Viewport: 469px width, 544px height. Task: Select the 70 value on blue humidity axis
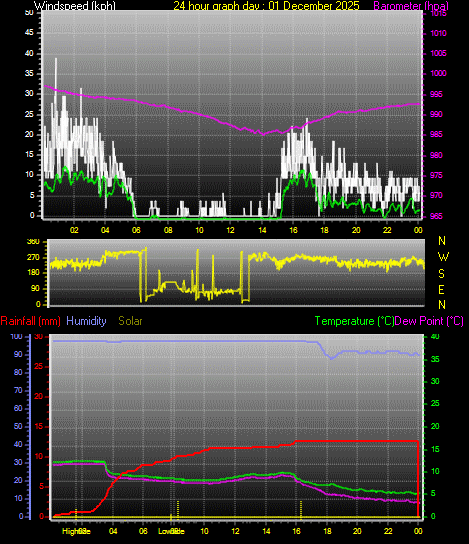coord(18,391)
